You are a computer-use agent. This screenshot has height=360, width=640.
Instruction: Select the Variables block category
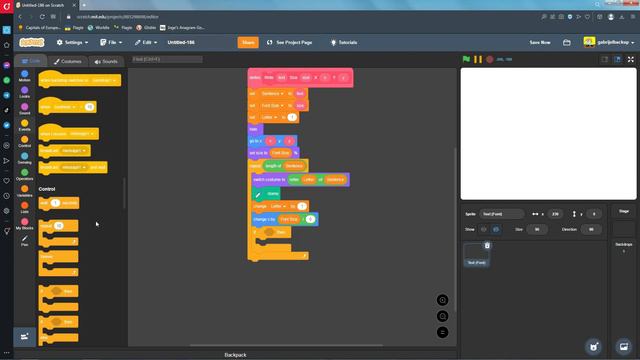(x=24, y=191)
